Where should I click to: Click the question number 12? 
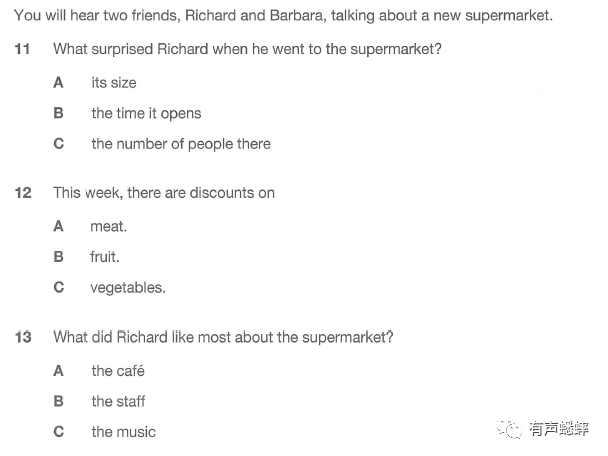pyautogui.click(x=23, y=193)
